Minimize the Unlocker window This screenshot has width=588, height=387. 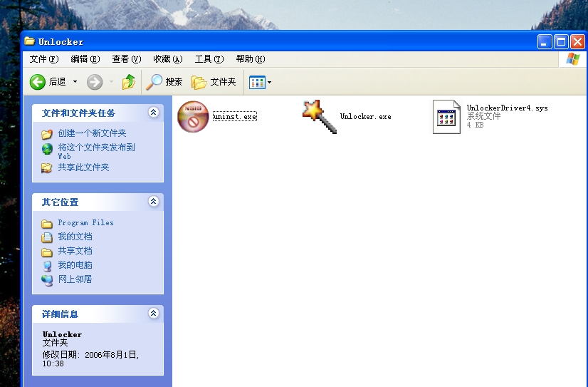coord(544,41)
